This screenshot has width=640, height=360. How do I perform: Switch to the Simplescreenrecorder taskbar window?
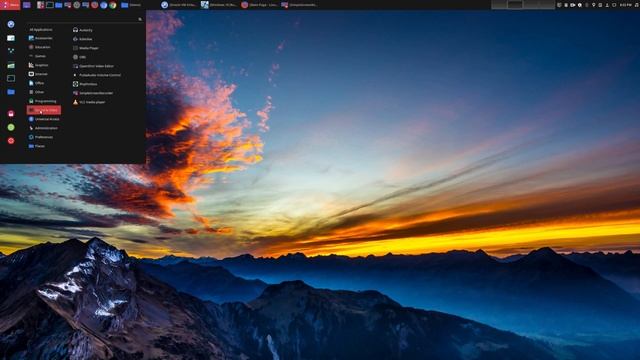pos(300,5)
